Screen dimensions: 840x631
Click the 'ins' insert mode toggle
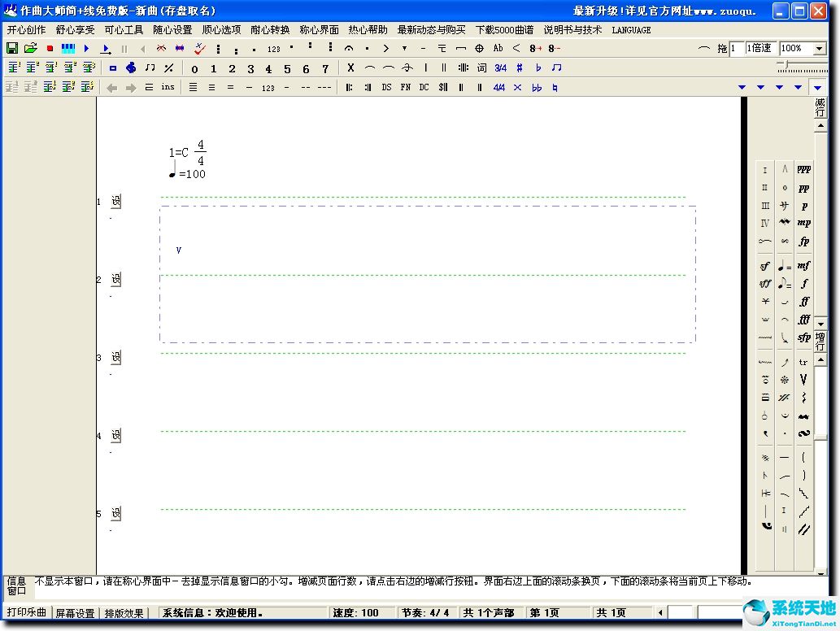(168, 87)
